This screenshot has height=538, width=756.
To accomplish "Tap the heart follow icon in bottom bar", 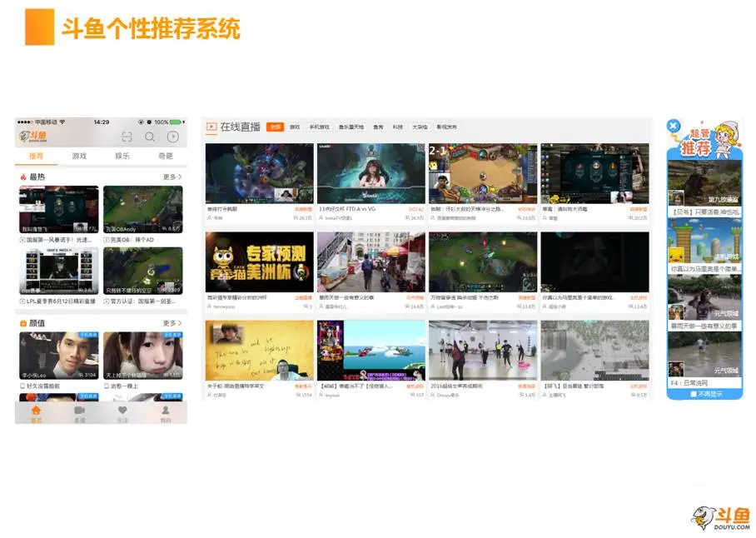I will (x=122, y=410).
